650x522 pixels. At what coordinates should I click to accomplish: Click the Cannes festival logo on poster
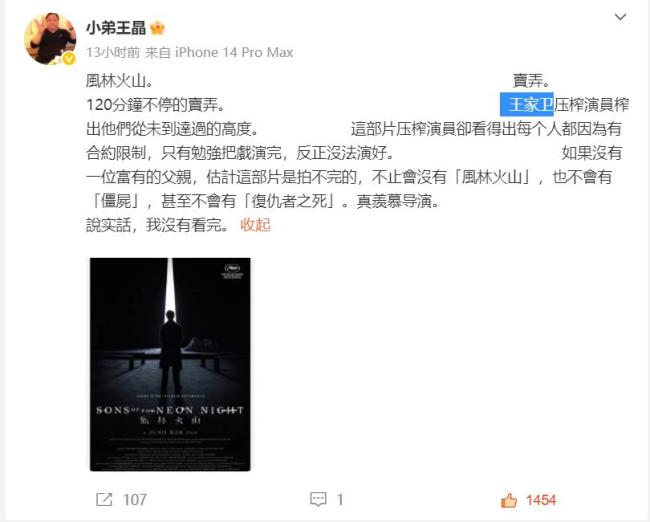point(232,272)
